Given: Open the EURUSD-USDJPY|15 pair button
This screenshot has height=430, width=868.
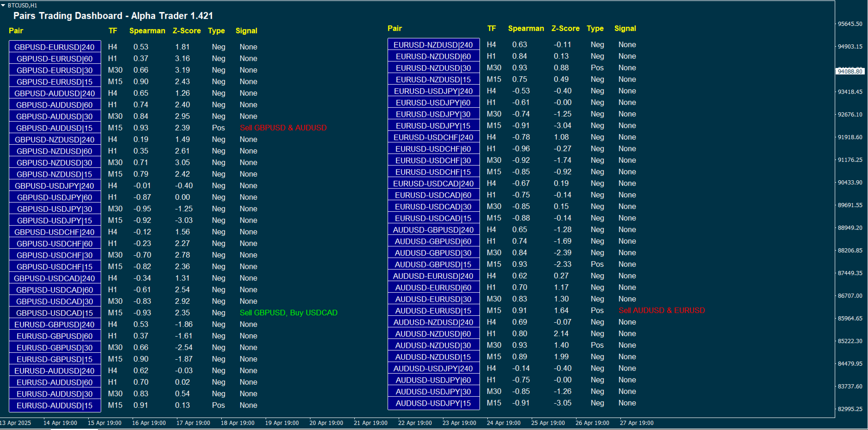Looking at the screenshot, I should tap(434, 126).
